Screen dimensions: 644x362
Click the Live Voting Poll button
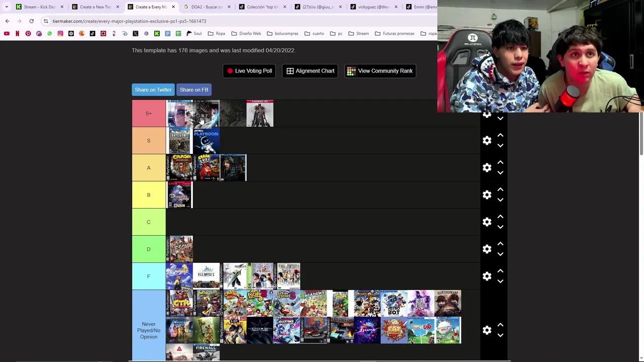pyautogui.click(x=250, y=71)
